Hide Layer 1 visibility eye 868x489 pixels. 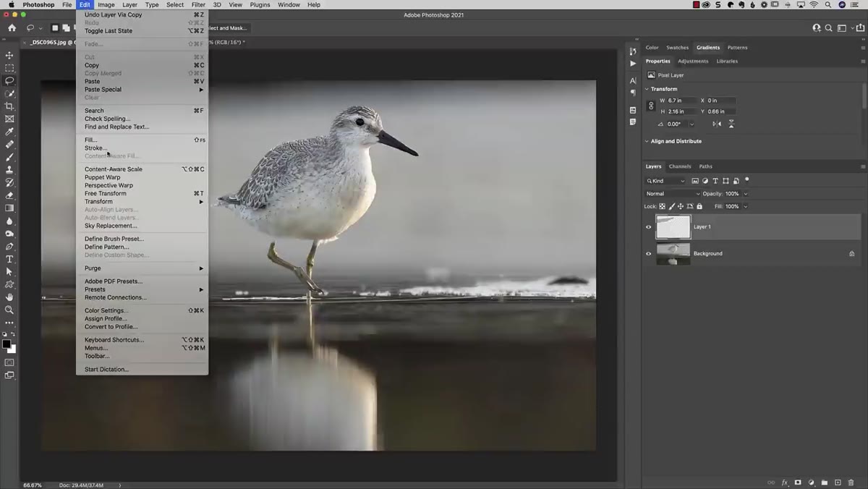tap(648, 227)
